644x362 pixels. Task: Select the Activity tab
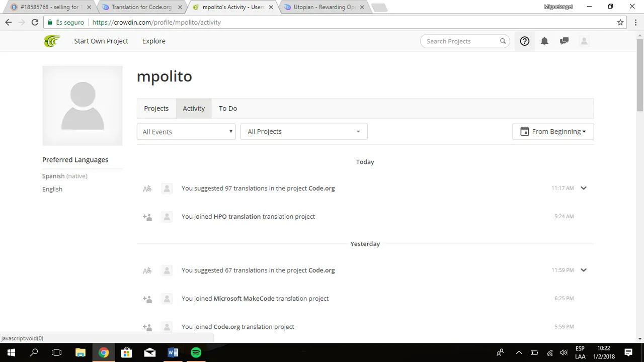194,108
